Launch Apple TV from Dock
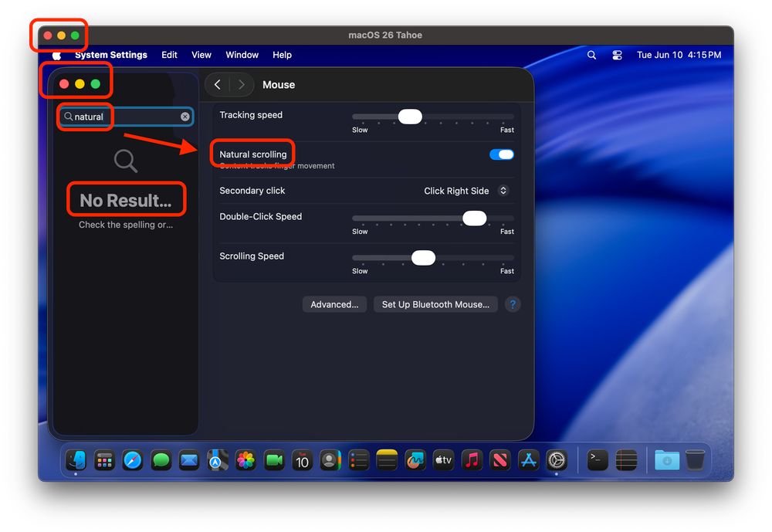Image resolution: width=772 pixels, height=532 pixels. pyautogui.click(x=443, y=460)
